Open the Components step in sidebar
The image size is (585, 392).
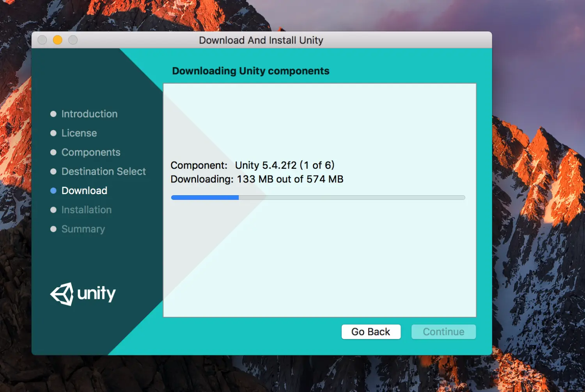85,152
